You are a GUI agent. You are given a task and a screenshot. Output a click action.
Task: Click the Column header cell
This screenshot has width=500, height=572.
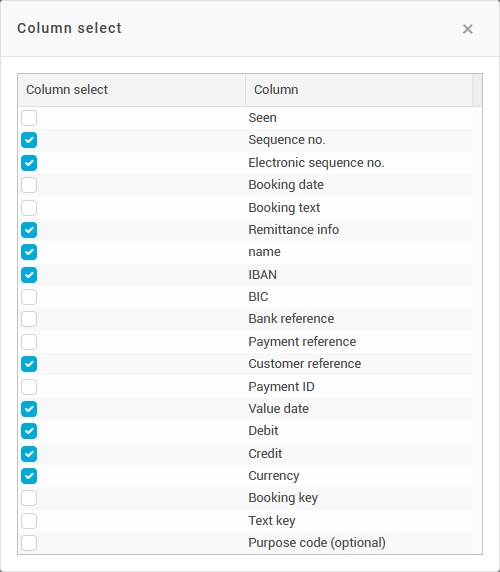click(359, 90)
